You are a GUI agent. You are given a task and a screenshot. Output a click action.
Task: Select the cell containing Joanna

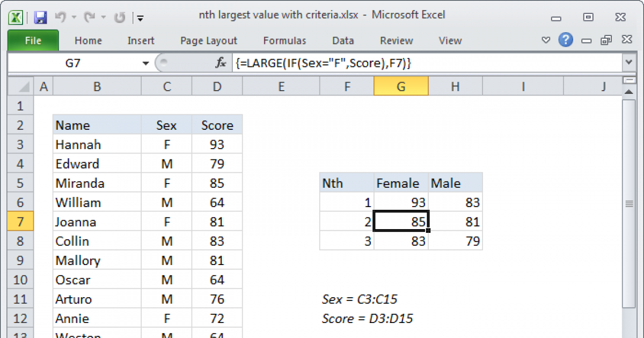97,222
